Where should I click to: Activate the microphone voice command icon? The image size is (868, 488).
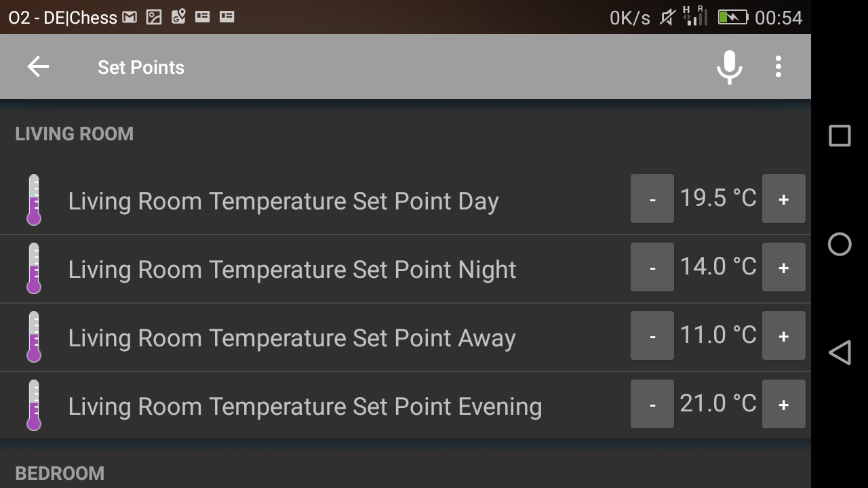point(730,66)
